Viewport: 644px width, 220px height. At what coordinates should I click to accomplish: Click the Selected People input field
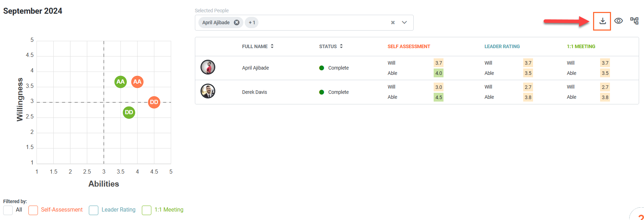pos(304,22)
